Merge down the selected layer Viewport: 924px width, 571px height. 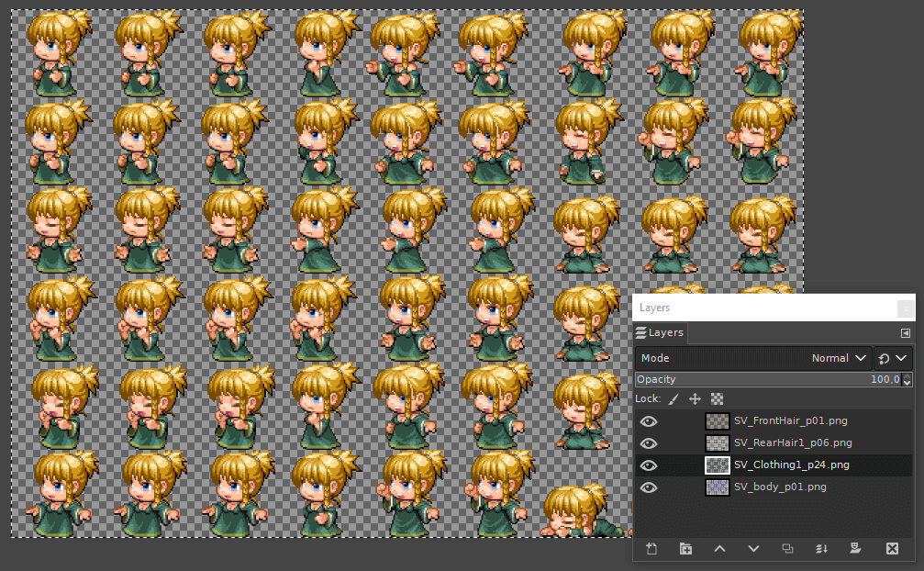tap(821, 548)
